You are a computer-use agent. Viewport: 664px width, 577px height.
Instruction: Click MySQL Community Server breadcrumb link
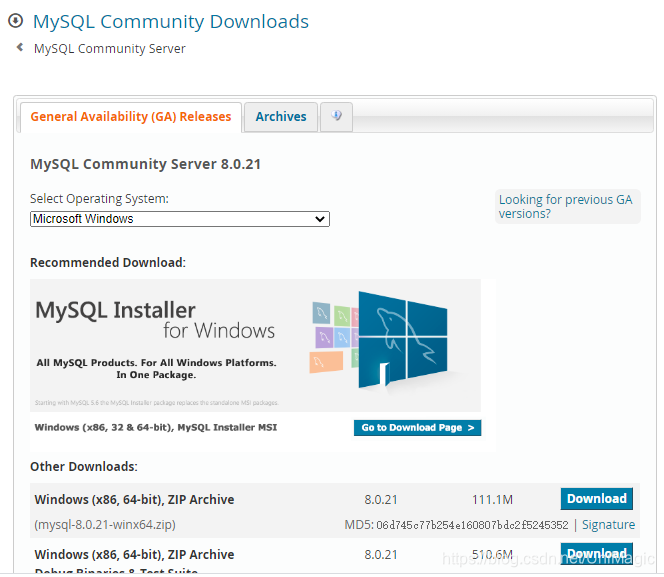click(110, 49)
